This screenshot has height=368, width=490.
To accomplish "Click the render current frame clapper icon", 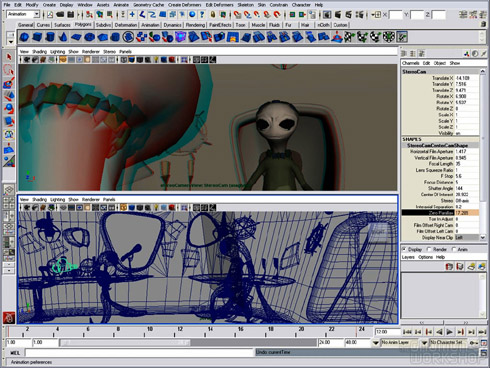I will pyautogui.click(x=338, y=14).
